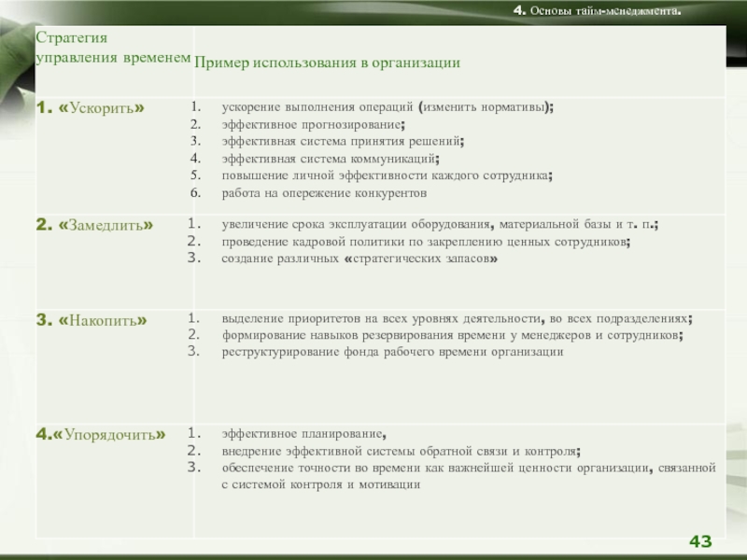This screenshot has height=560, width=747.
Task: Click 'эффективная система коммуникаций'
Action: pyautogui.click(x=331, y=159)
